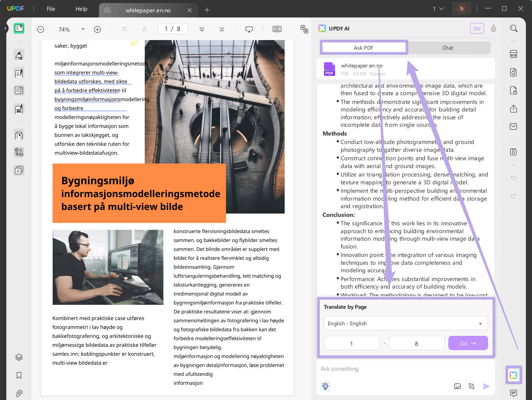Select the Crop Pages tool
The image size is (532, 400).
pos(19,152)
